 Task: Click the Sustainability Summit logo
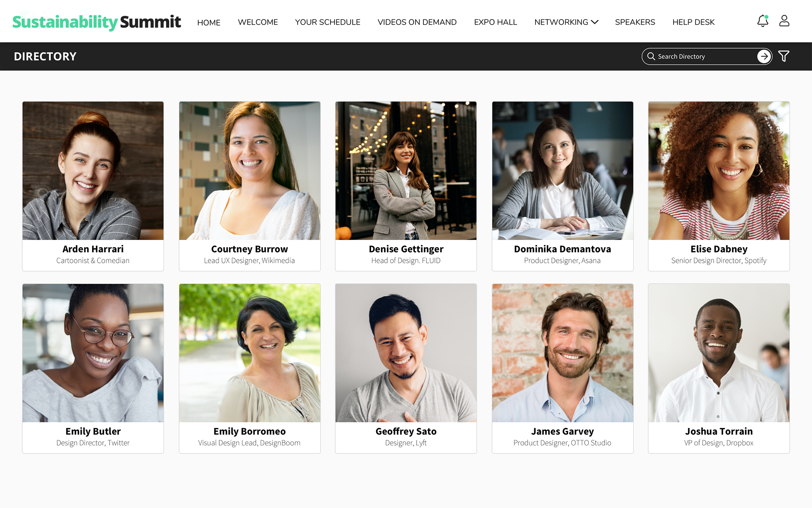pos(97,22)
